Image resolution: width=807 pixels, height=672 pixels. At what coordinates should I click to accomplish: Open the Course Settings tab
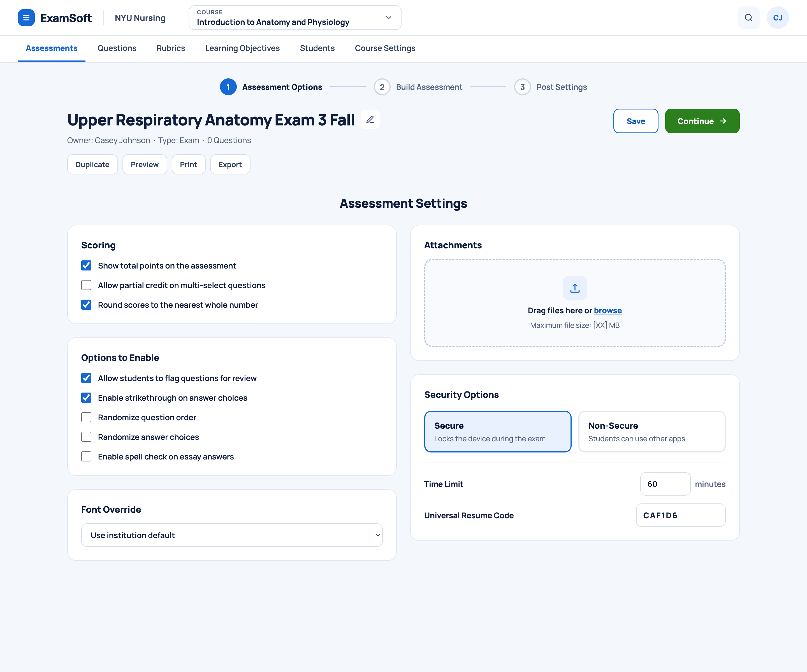pos(385,48)
